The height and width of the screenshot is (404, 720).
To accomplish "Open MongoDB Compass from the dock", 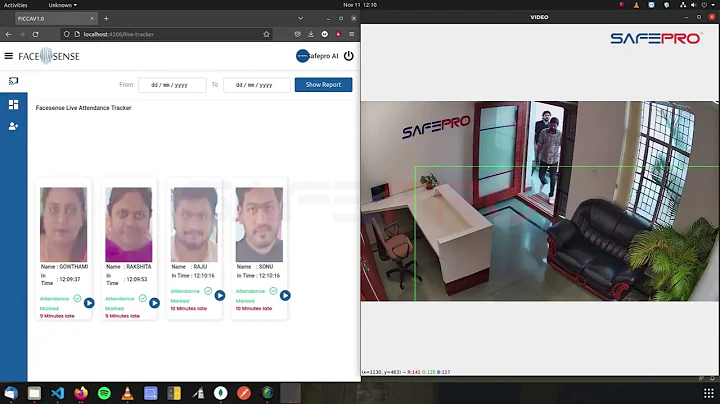I will coord(221,393).
